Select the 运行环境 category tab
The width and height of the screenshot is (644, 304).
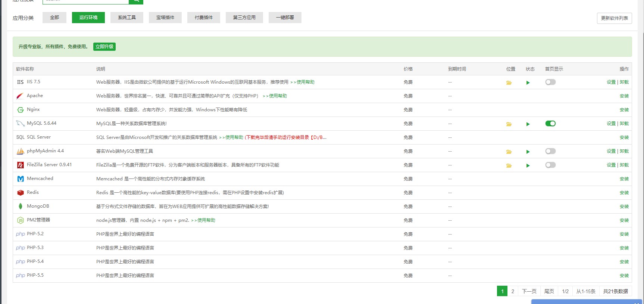[x=88, y=18]
